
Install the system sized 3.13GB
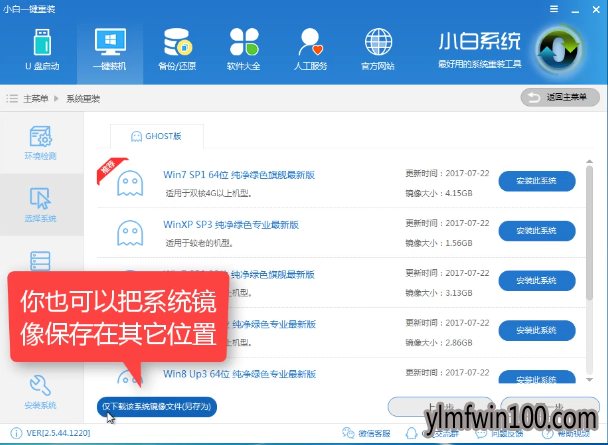click(537, 281)
